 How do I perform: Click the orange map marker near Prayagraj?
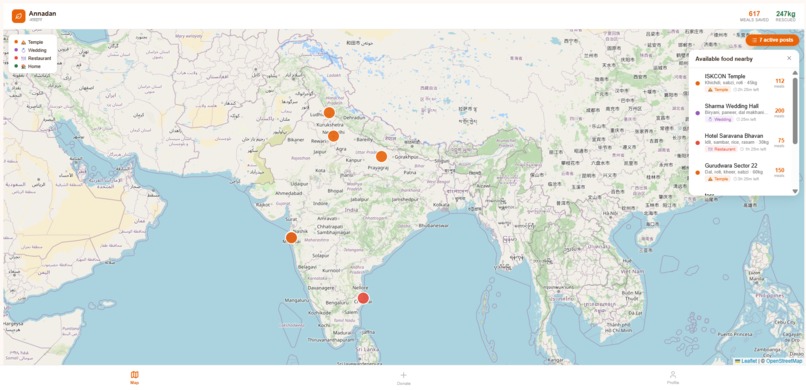click(x=381, y=156)
